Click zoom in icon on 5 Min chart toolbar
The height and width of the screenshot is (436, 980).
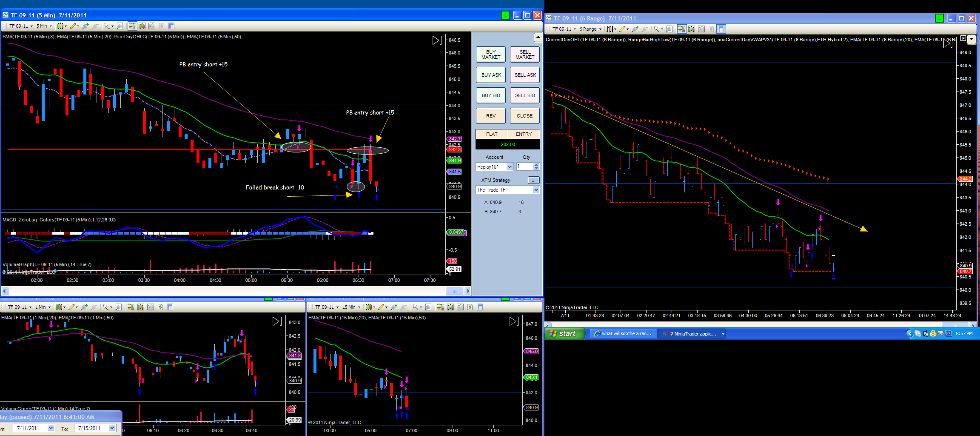click(85, 26)
